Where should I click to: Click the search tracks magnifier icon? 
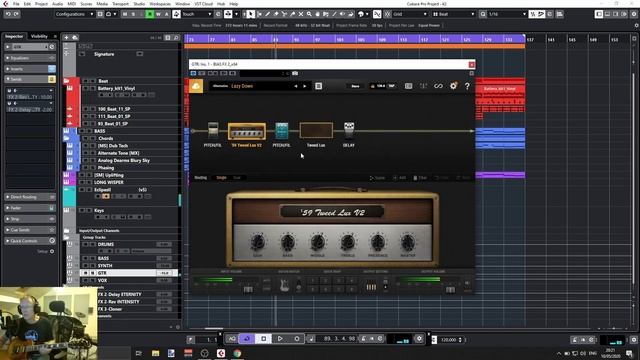tap(176, 38)
